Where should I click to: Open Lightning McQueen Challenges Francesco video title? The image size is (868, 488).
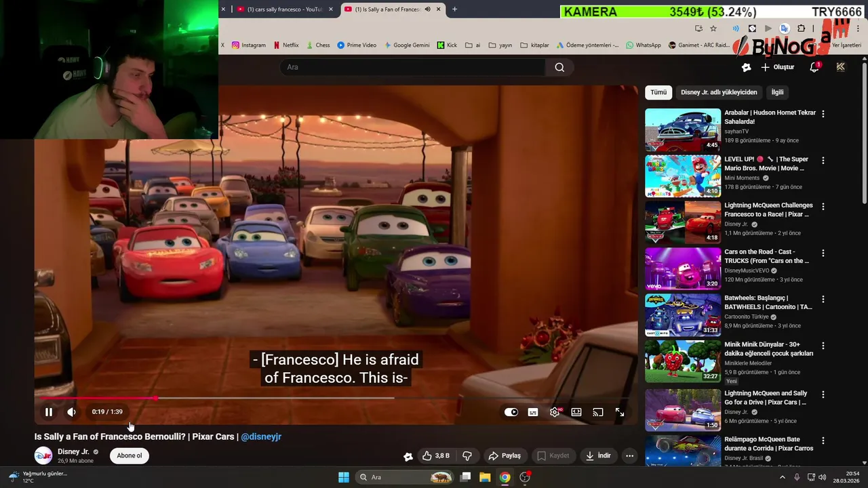(x=768, y=209)
